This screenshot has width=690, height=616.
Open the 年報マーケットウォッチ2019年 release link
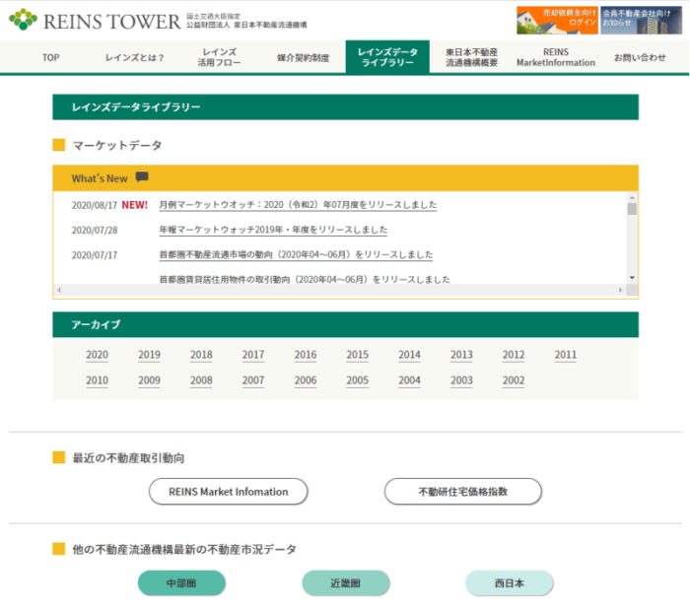tap(273, 230)
